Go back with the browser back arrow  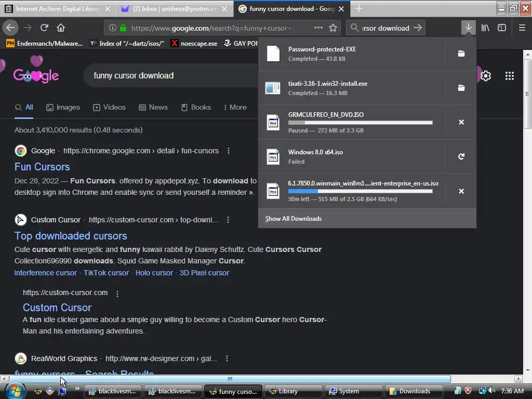[10, 28]
